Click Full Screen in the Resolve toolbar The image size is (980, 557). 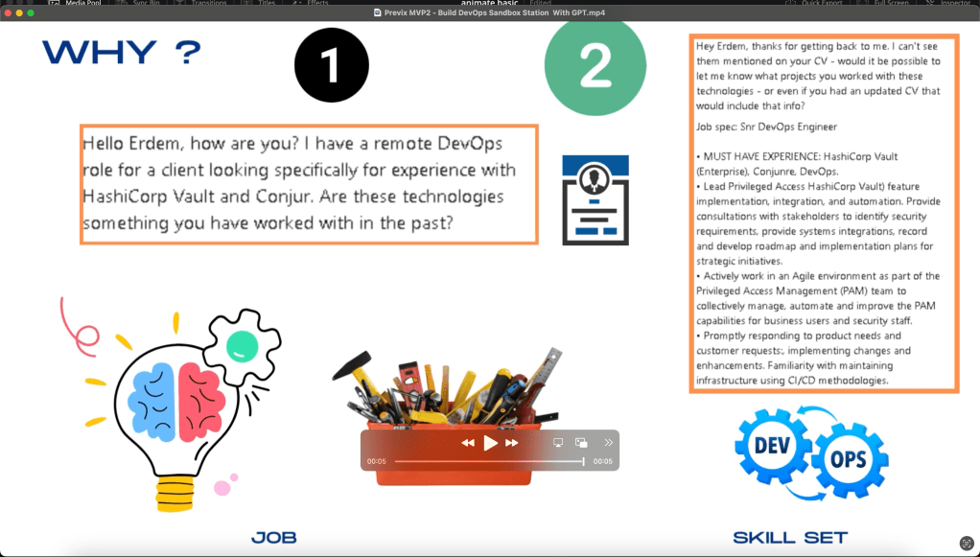(884, 3)
